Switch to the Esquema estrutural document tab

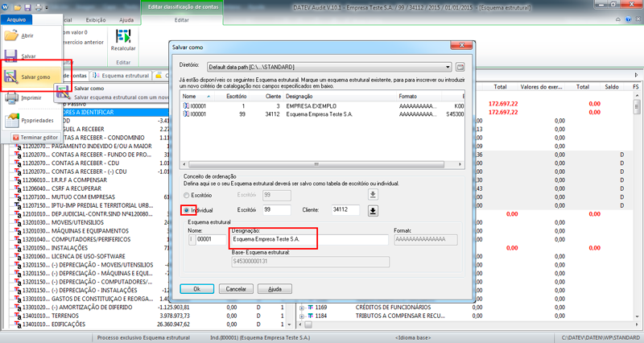tap(122, 76)
